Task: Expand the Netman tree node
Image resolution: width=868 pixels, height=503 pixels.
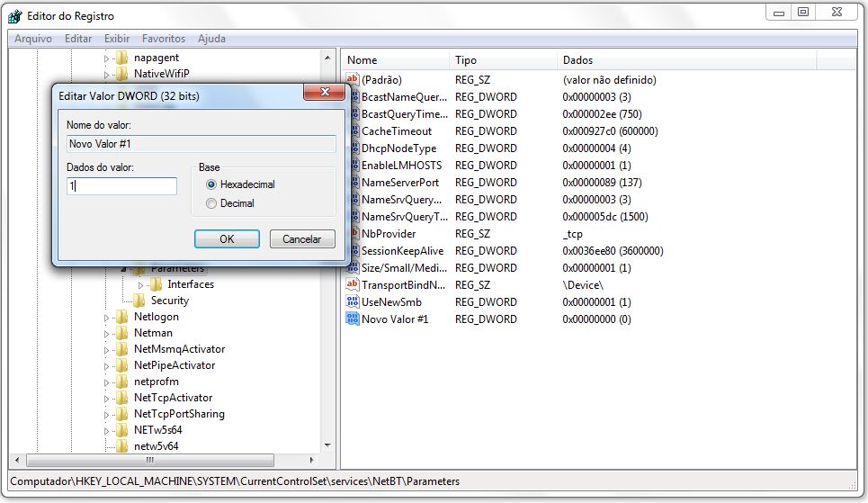Action: point(106,333)
